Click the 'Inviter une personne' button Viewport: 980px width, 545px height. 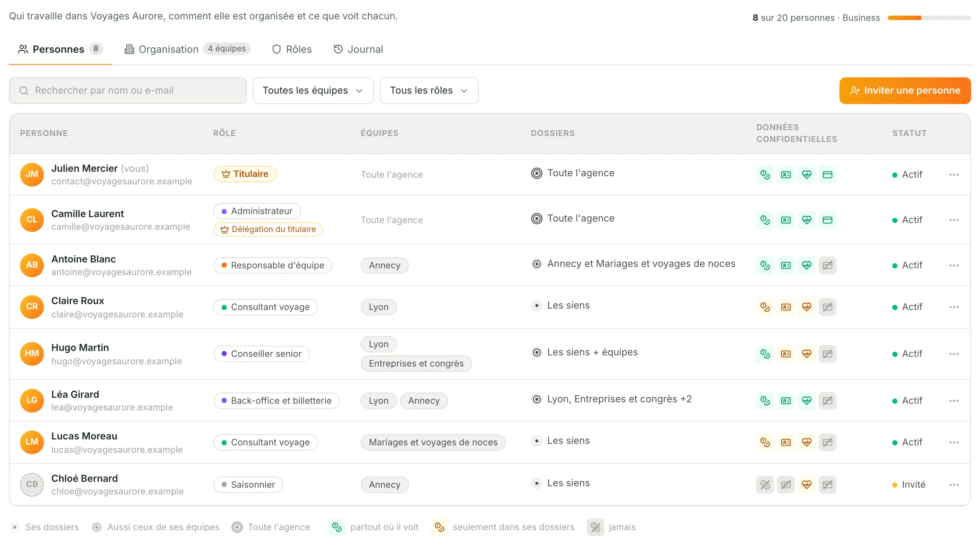point(905,90)
